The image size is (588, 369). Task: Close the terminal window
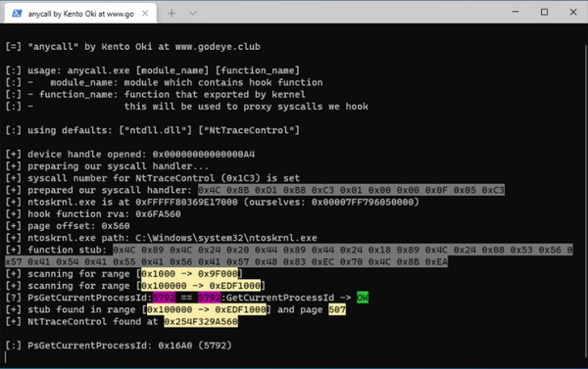[573, 12]
